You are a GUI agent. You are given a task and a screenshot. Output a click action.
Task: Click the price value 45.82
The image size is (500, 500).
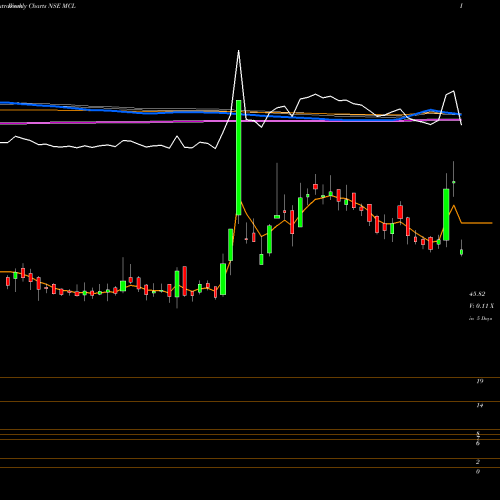[477, 294]
